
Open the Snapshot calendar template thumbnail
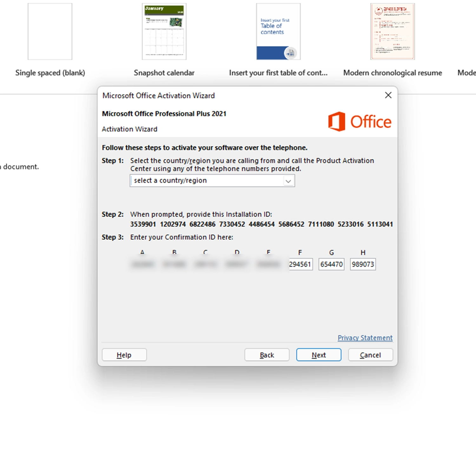pyautogui.click(x=164, y=31)
